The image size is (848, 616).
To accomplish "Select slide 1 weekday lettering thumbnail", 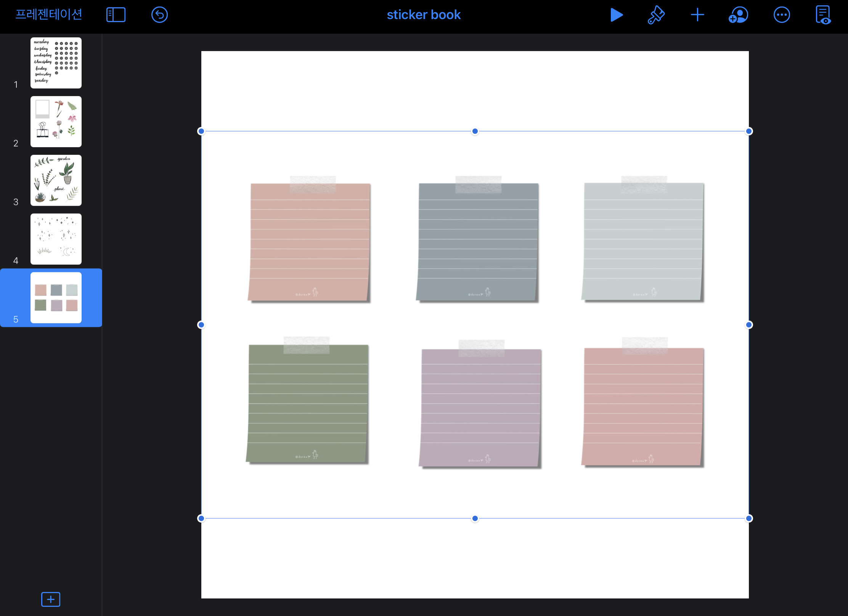I will 56,63.
